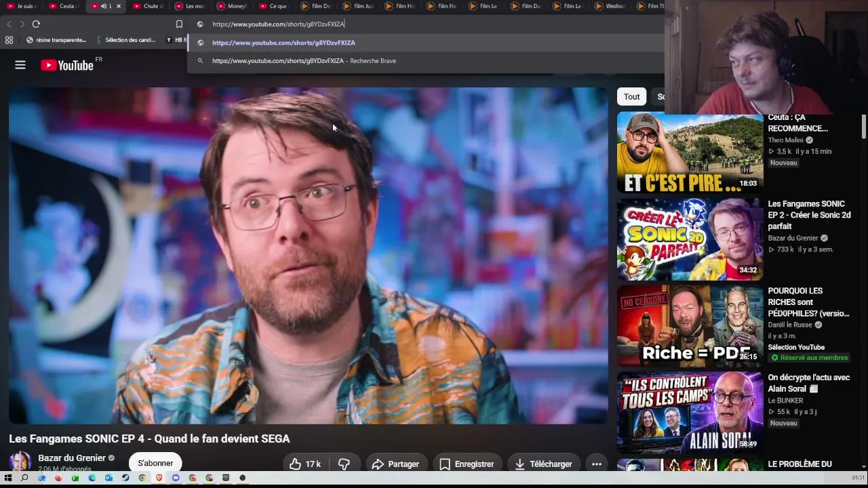
Task: Click the video title 'Les Fangames SONIC EP 4'
Action: (x=149, y=439)
